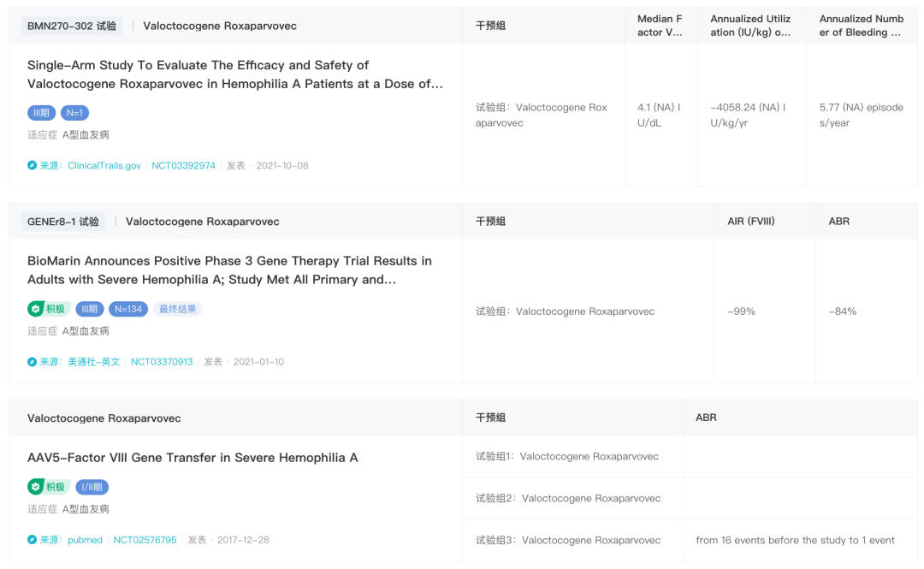Click the III期 badge on GENEr8-1 trial
The image size is (924, 569).
(x=90, y=309)
